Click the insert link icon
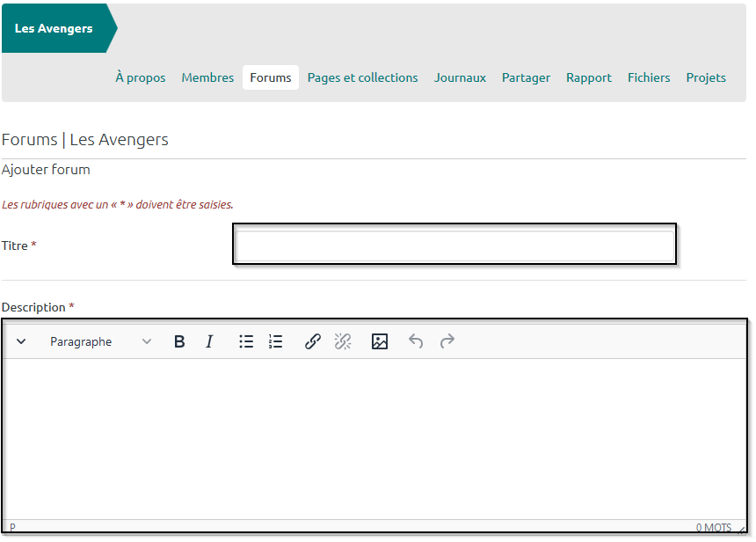The width and height of the screenshot is (756, 542). coord(313,341)
